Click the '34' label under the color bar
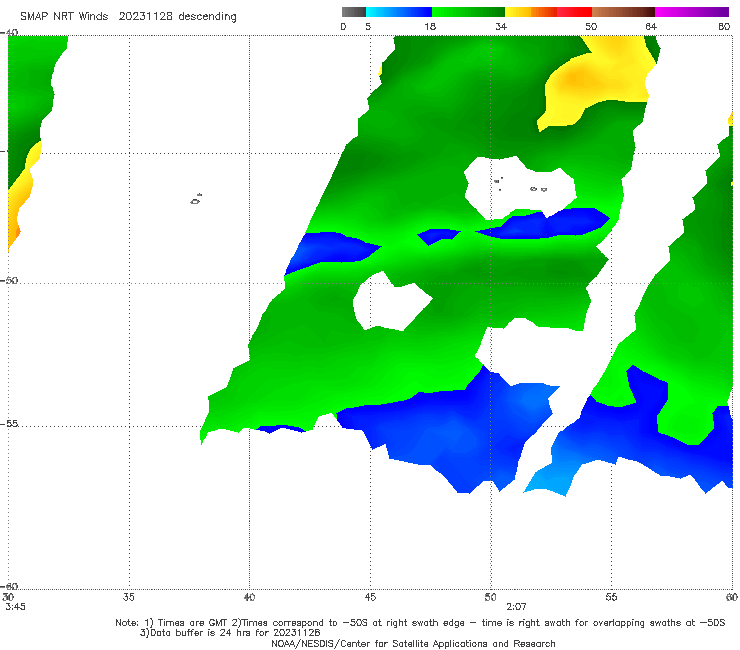Image resolution: width=740 pixels, height=650 pixels. (501, 26)
